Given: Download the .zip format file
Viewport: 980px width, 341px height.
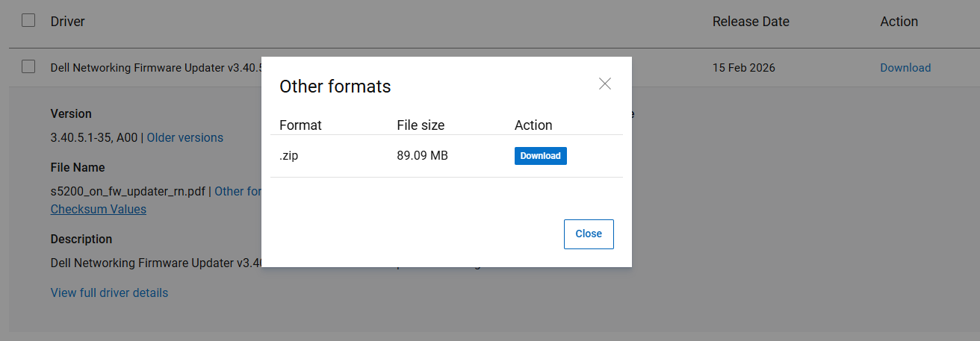Looking at the screenshot, I should click(541, 156).
